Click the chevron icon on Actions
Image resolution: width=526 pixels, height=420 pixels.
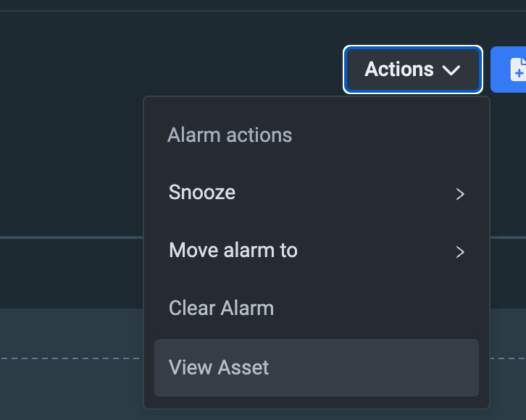point(451,70)
